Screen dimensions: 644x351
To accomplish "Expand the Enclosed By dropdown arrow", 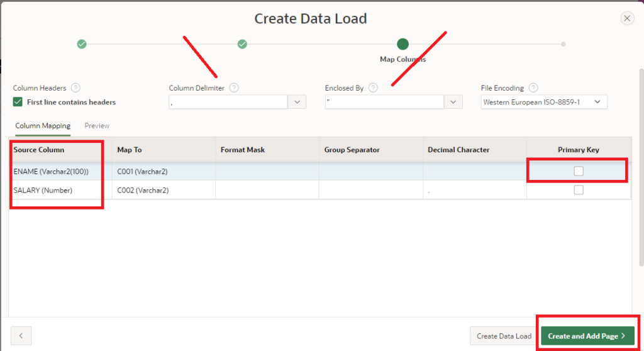I will 453,102.
